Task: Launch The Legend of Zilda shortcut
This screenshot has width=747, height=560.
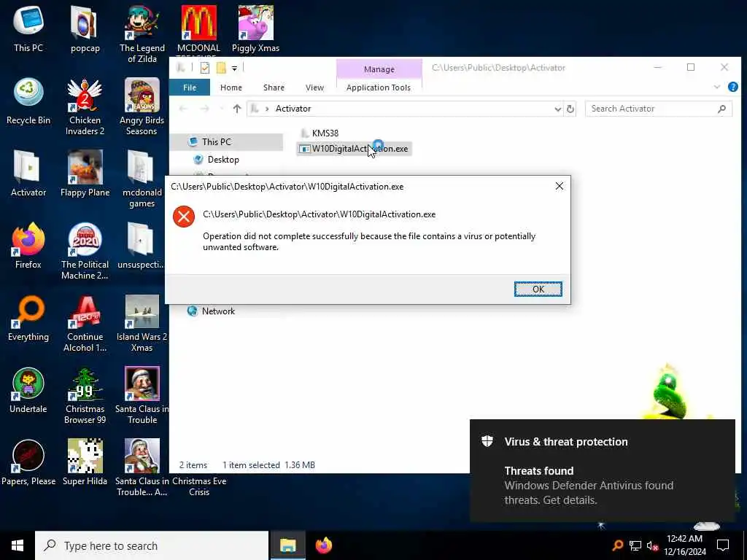Action: coord(142,34)
